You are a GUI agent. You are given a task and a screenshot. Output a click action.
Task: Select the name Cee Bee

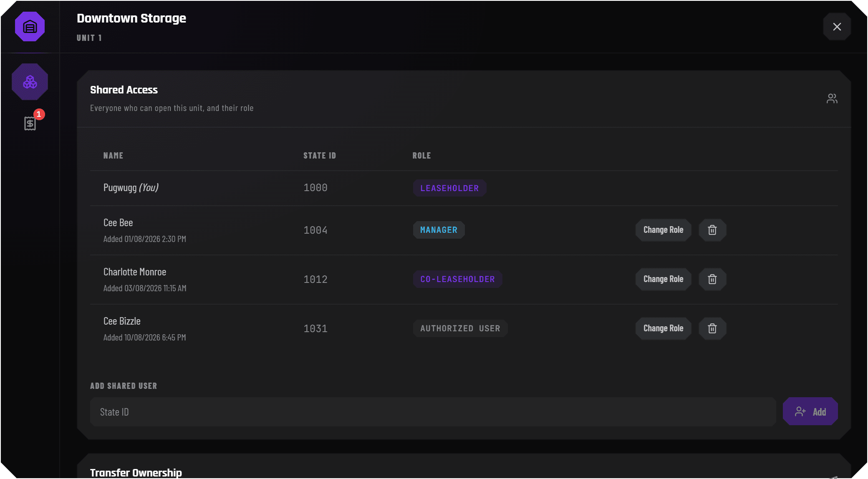118,223
